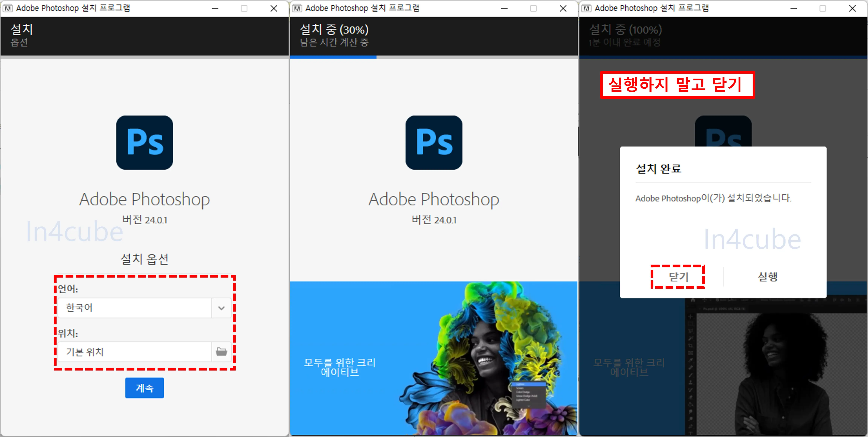Click the 설치 완료 dialog title
The image size is (868, 437).
pyautogui.click(x=658, y=168)
